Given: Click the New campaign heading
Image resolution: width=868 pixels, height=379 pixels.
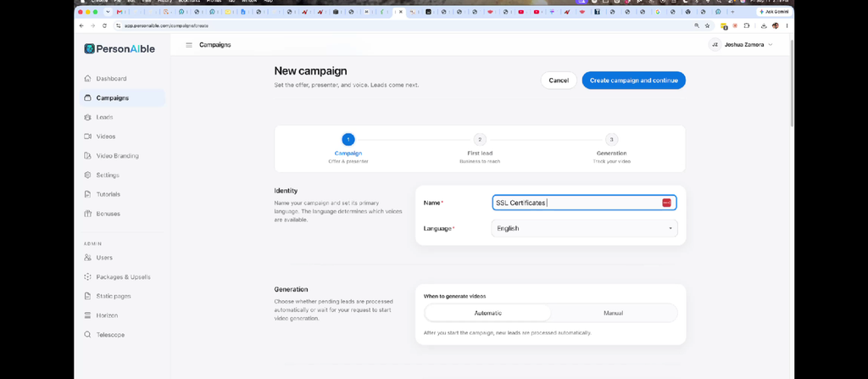Looking at the screenshot, I should pyautogui.click(x=310, y=71).
